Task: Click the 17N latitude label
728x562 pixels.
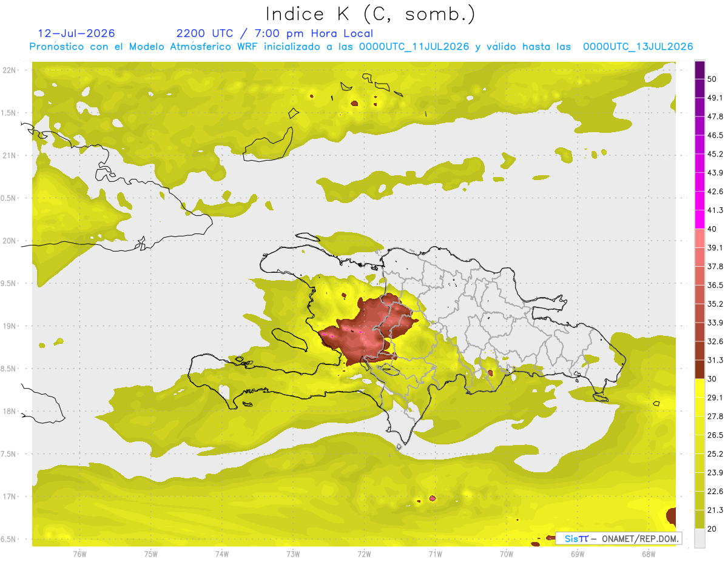Action: point(10,497)
